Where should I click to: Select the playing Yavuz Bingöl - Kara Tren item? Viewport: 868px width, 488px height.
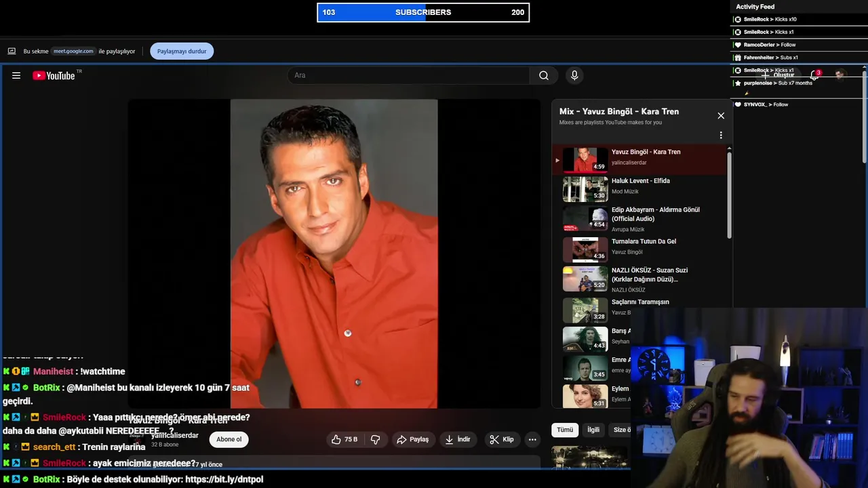[x=639, y=160]
